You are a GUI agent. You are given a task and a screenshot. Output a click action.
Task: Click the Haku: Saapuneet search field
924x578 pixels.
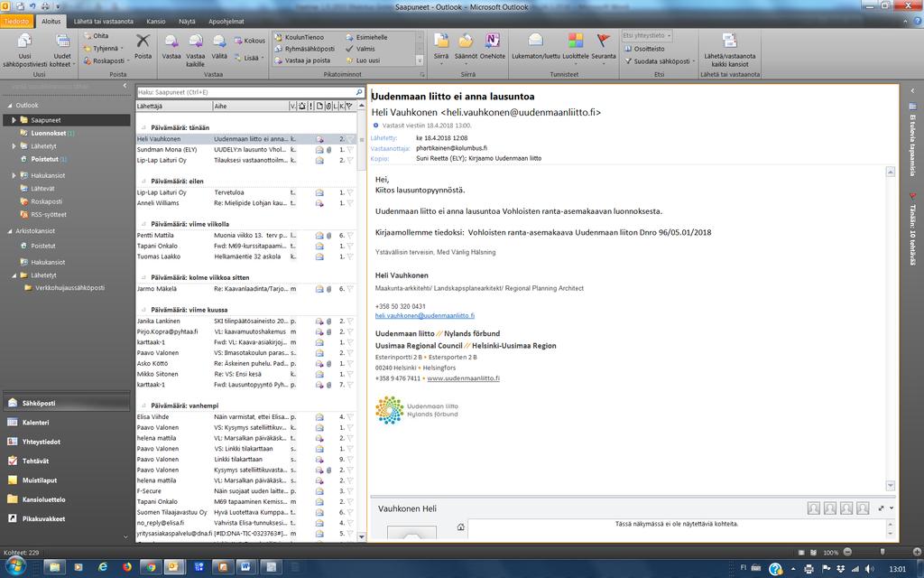[245, 92]
